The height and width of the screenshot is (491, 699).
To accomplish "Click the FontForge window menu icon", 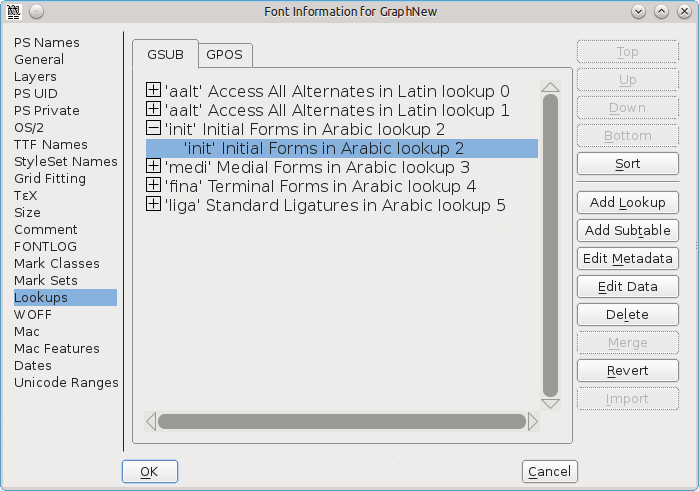I will 13,11.
